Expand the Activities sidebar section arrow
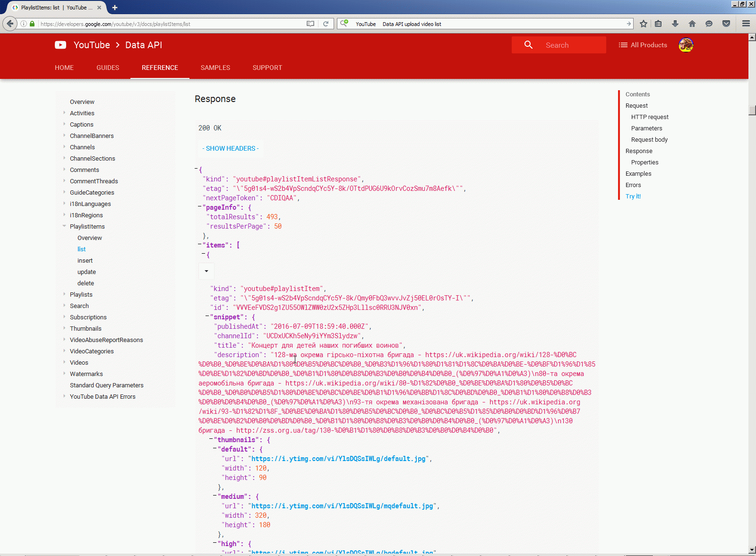 pos(64,113)
